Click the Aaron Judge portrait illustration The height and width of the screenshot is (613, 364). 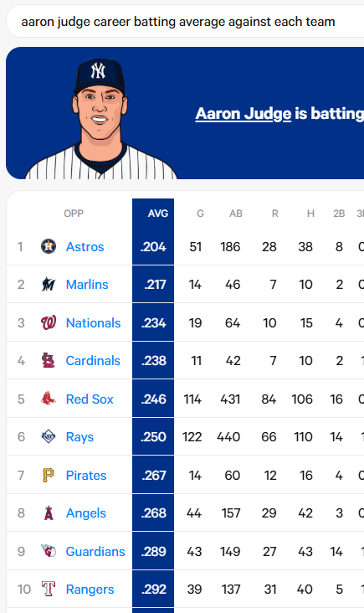tap(100, 119)
